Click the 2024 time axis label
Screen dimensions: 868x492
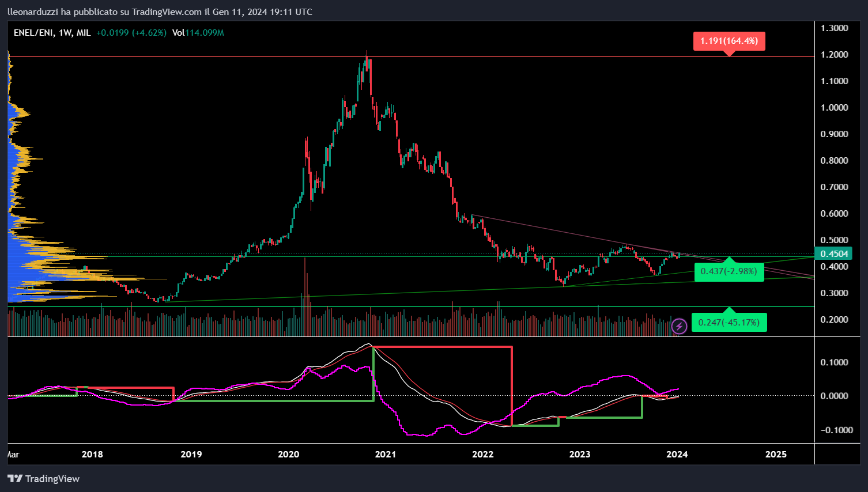point(677,455)
